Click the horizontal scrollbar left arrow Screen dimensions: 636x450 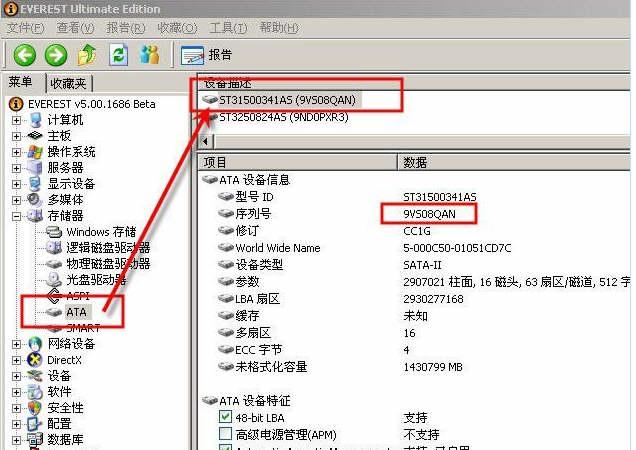pyautogui.click(x=206, y=142)
